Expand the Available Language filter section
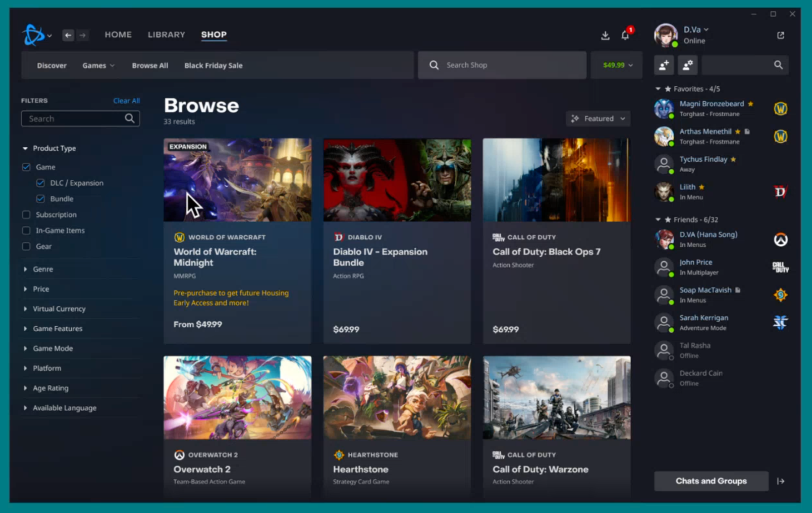This screenshot has height=513, width=812. pyautogui.click(x=25, y=408)
